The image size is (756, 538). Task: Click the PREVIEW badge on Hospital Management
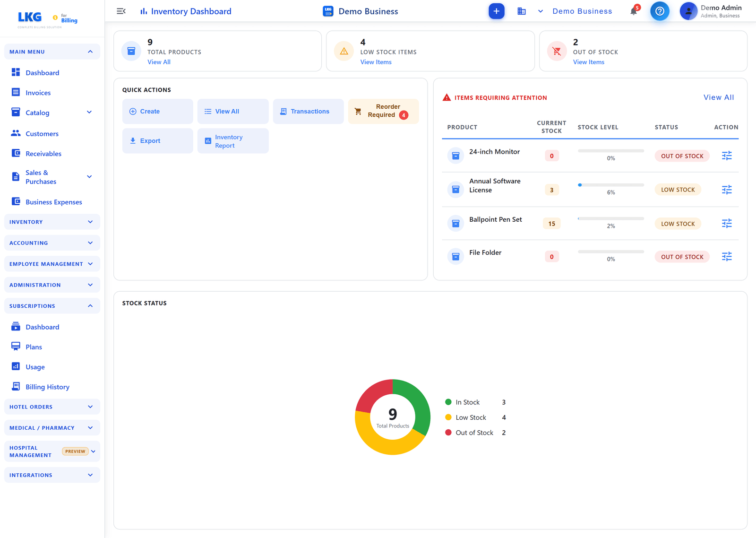click(75, 451)
